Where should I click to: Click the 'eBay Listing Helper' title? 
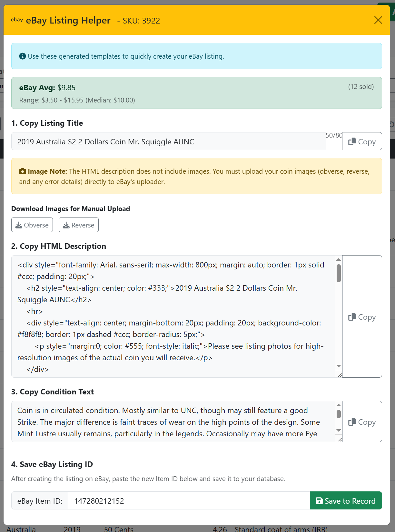[x=68, y=20]
